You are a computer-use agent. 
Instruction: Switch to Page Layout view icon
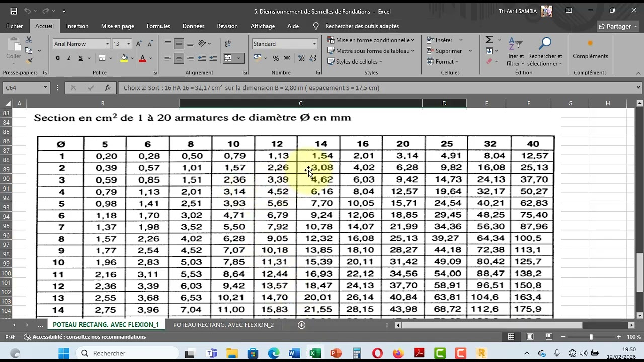[530, 337]
